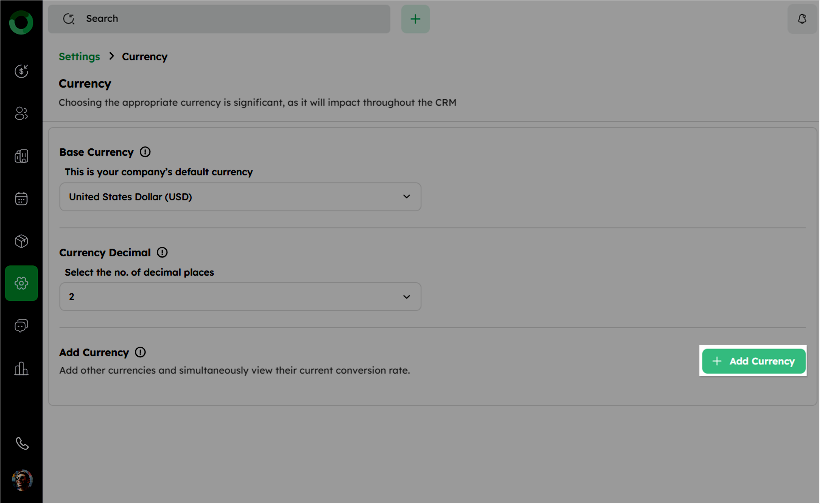Open the contacts people icon in sidebar
Viewport: 820px width, 504px height.
pos(21,113)
